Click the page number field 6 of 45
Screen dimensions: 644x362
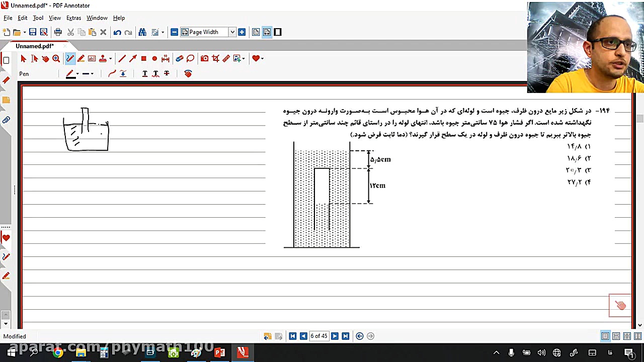pyautogui.click(x=319, y=336)
